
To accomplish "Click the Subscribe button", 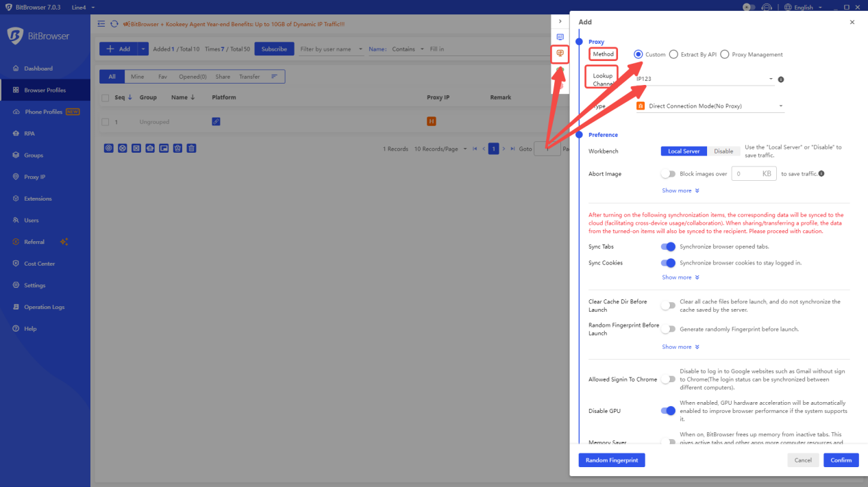I will (x=274, y=49).
